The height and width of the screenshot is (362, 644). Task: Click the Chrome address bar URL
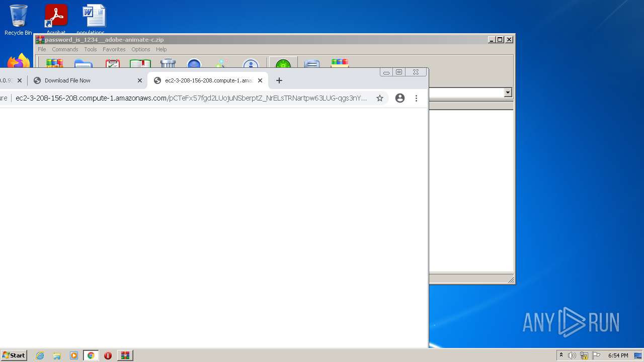tap(191, 98)
